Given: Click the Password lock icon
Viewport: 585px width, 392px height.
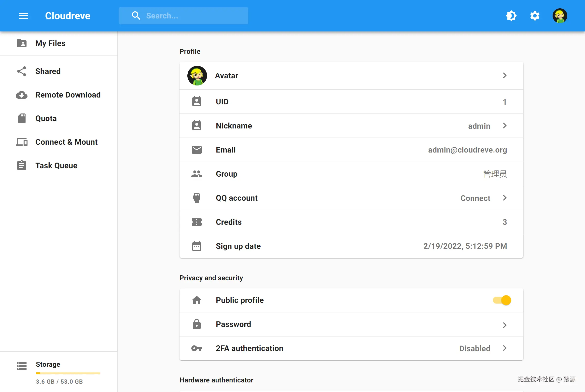Looking at the screenshot, I should coord(197,324).
